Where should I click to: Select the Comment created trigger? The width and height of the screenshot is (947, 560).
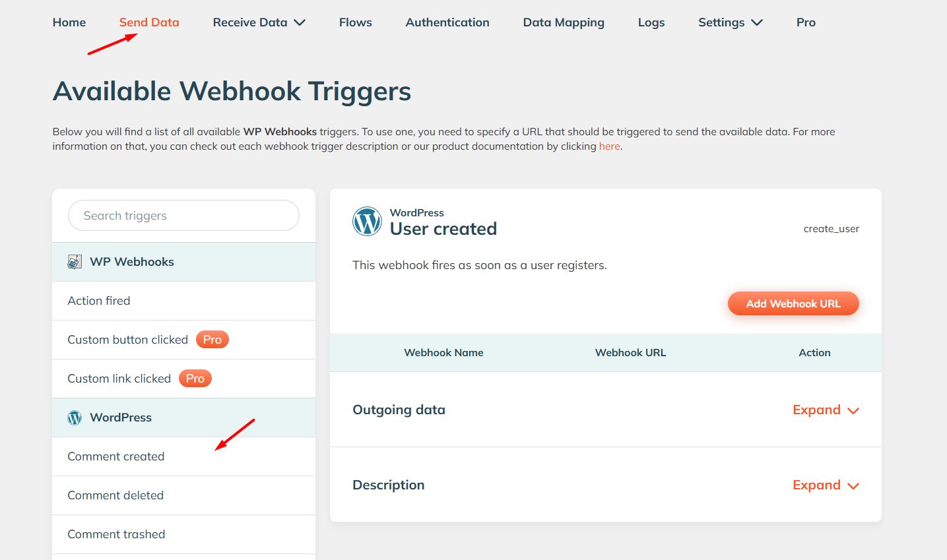(116, 456)
